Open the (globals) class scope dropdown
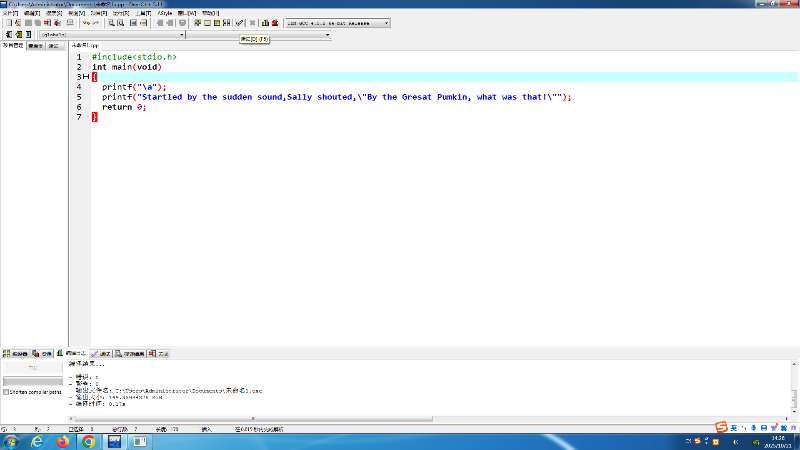This screenshot has width=800, height=450. 112,35
